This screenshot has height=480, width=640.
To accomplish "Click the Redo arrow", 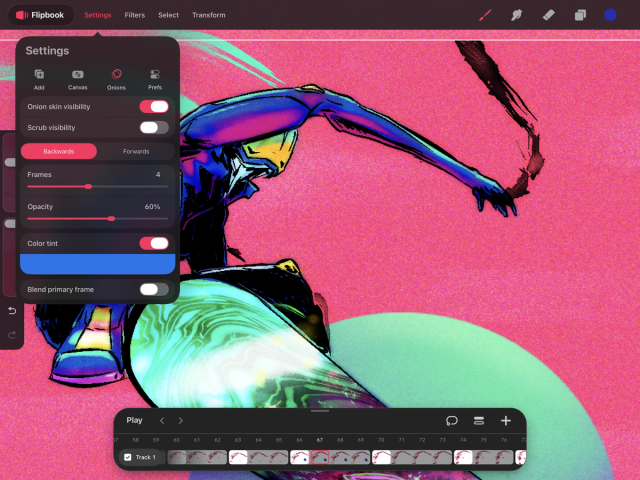I will (x=12, y=335).
